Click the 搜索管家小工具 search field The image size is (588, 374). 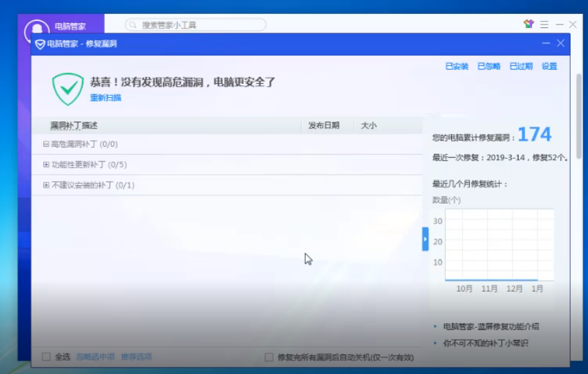click(199, 25)
